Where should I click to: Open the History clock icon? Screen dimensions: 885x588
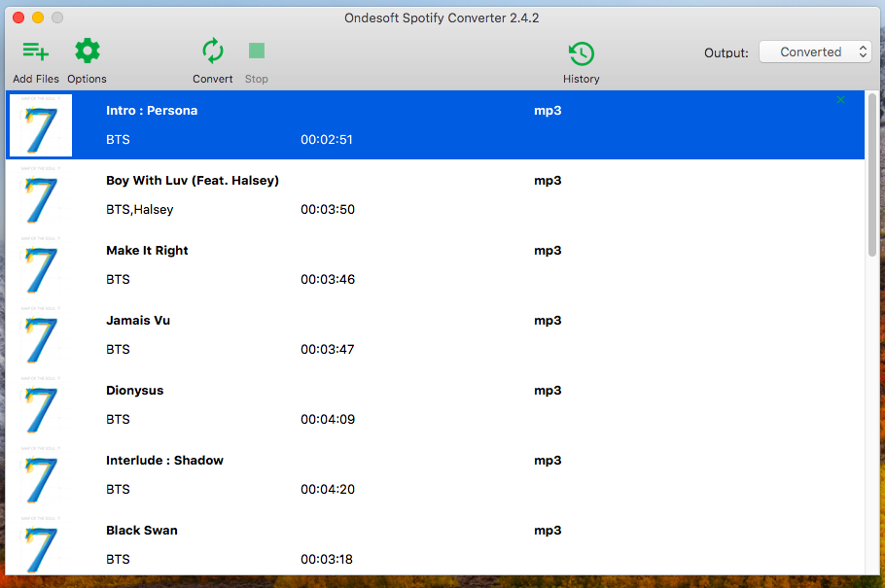click(x=582, y=53)
